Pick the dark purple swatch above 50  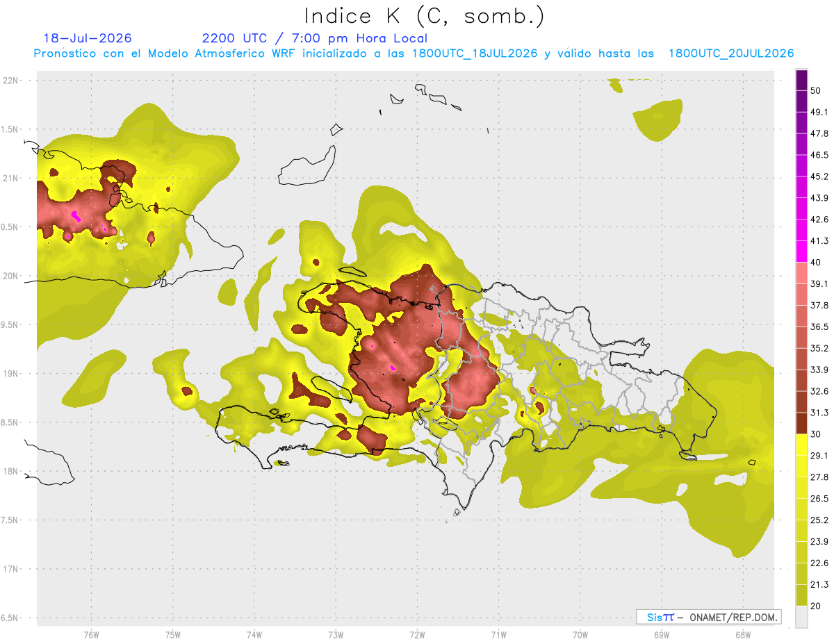click(x=801, y=80)
